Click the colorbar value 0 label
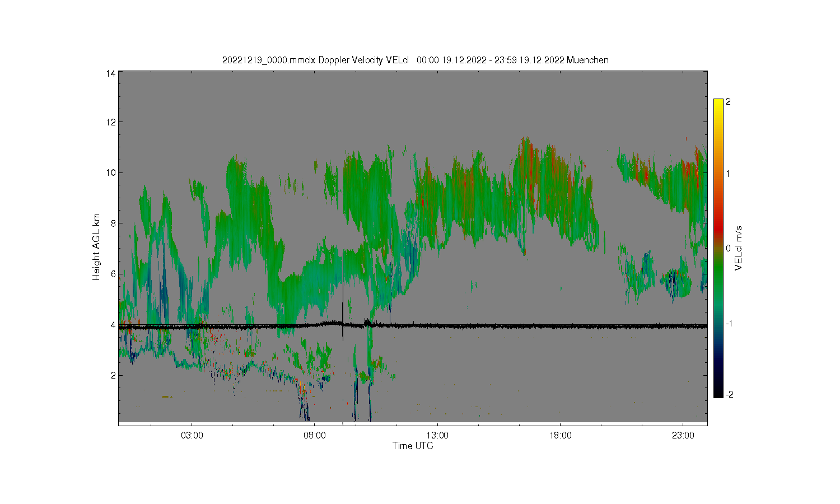 pos(728,248)
